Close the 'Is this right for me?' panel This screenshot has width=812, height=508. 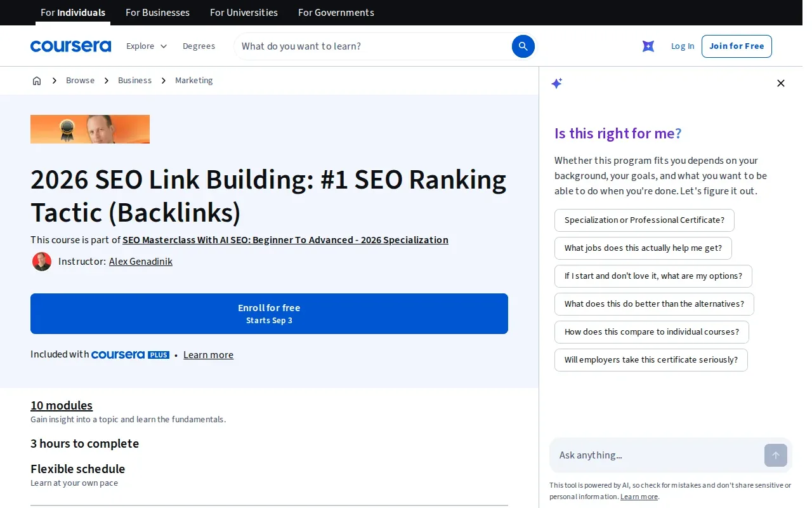pos(781,83)
